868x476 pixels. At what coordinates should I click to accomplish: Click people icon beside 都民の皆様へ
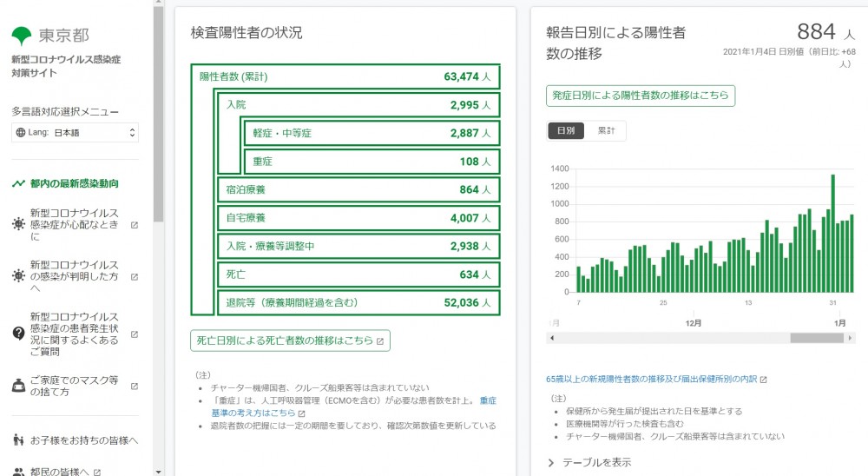pyautogui.click(x=18, y=473)
